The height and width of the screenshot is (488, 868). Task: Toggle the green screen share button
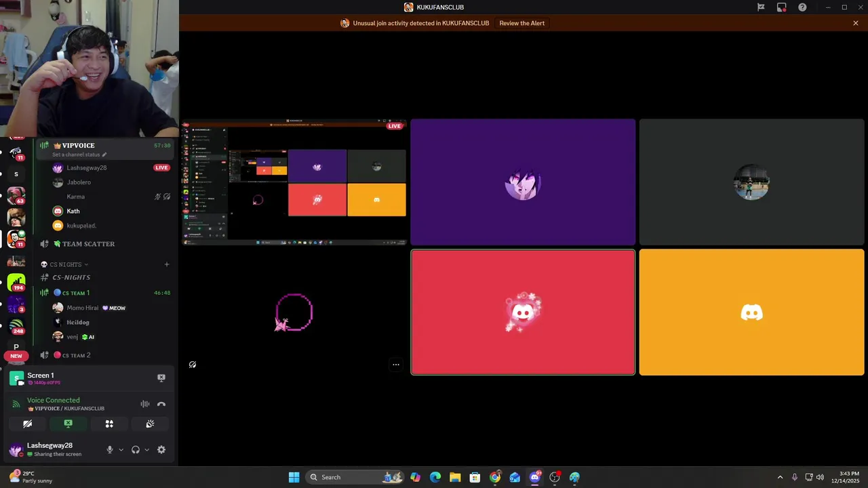pyautogui.click(x=68, y=424)
